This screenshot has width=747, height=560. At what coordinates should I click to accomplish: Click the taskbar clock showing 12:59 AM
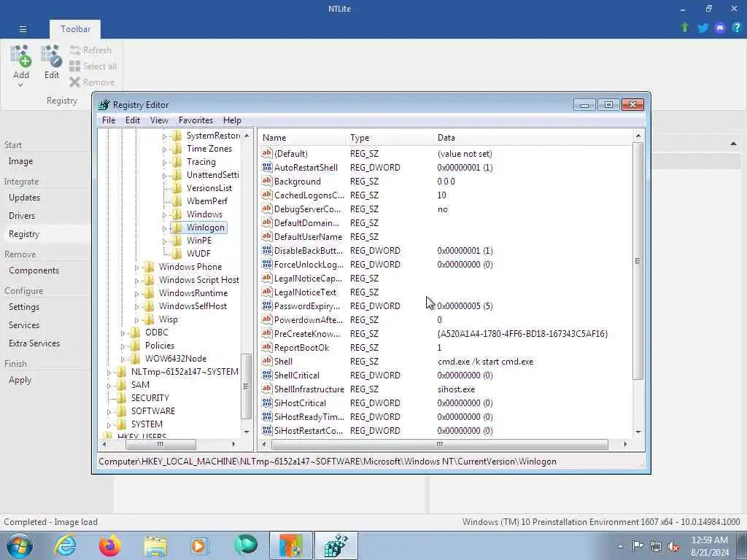pos(709,545)
